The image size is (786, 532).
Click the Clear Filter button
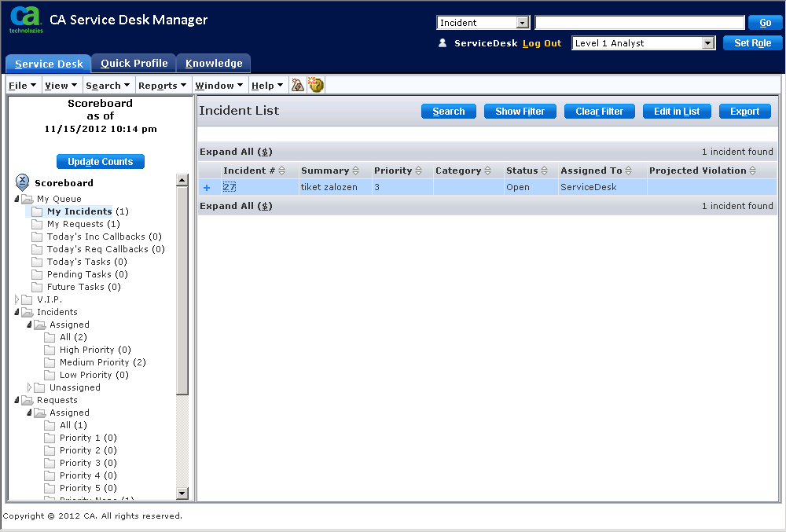point(599,112)
